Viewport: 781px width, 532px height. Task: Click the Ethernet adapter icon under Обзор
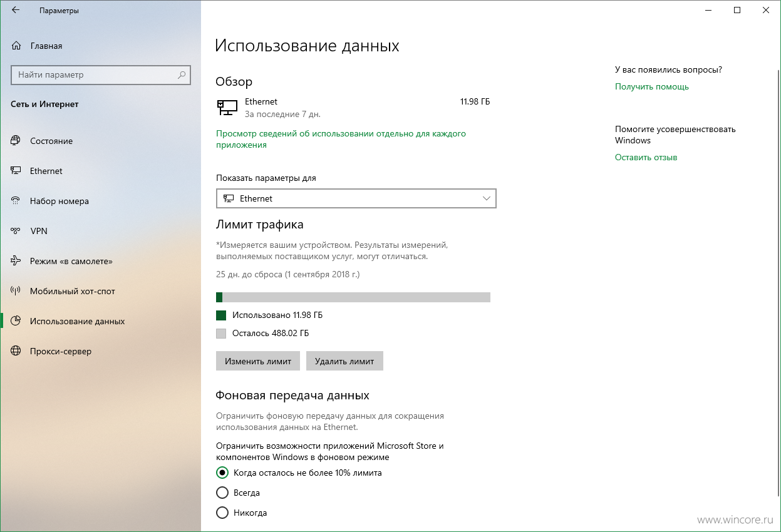pos(227,108)
